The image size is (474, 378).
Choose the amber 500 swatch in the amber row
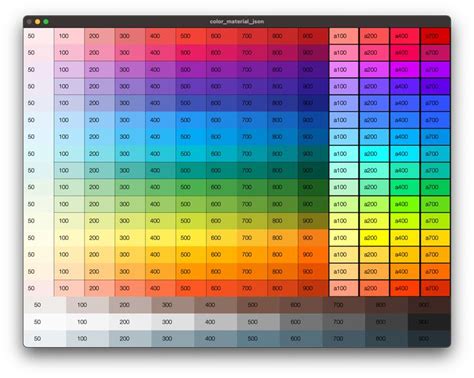click(x=191, y=254)
